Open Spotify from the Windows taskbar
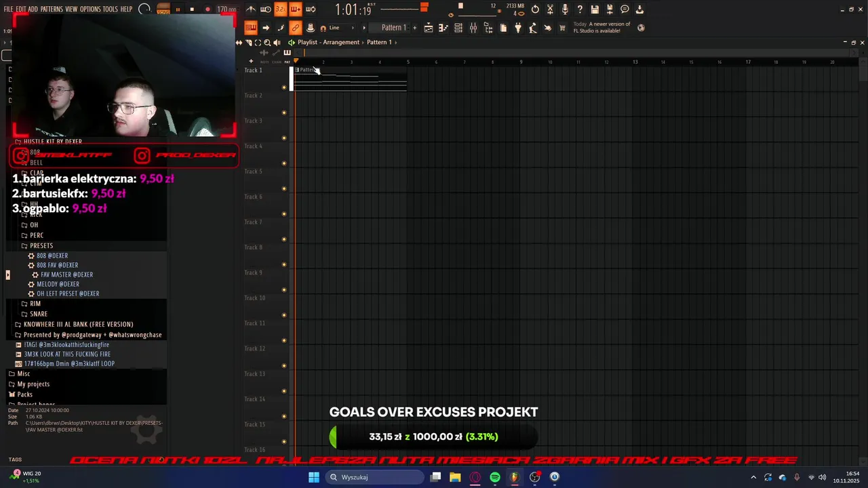868x488 pixels. (x=495, y=477)
